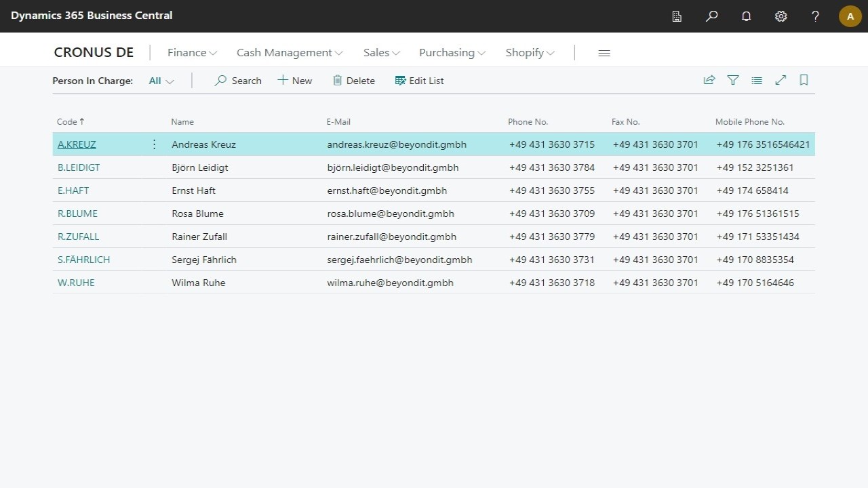This screenshot has height=488, width=868.
Task: Click the Share icon in toolbar
Action: [709, 80]
